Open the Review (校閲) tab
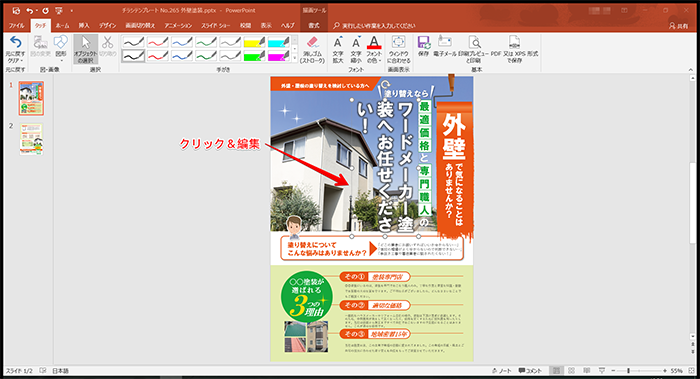Viewport: 700px width, 379px height. click(246, 25)
